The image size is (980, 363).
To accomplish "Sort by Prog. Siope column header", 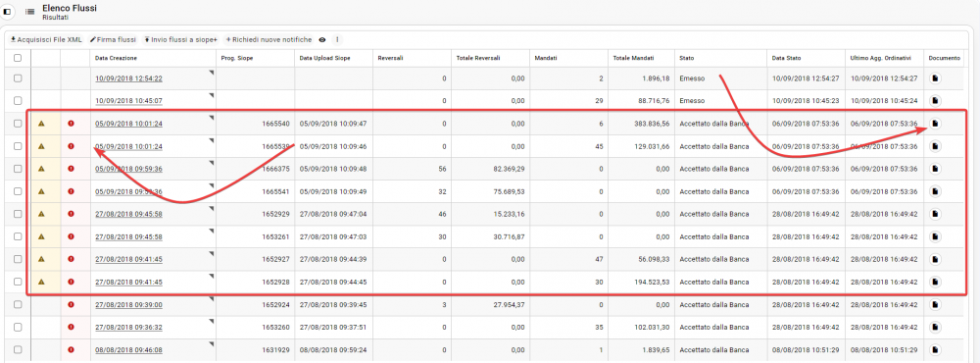I will tap(237, 58).
